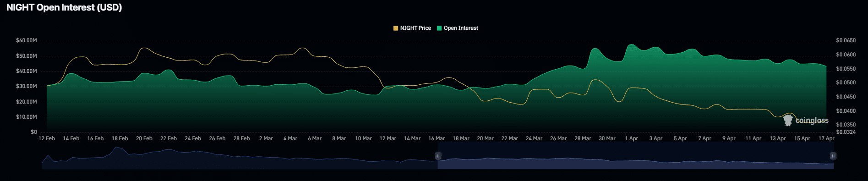The height and width of the screenshot is (181, 868).
Task: Click the 11 Apr date label
Action: pyautogui.click(x=753, y=138)
